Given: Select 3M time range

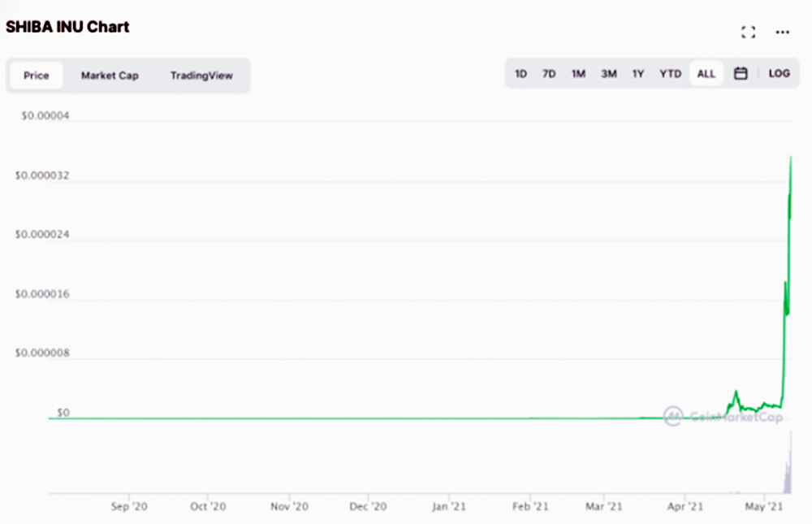Looking at the screenshot, I should click(x=609, y=74).
